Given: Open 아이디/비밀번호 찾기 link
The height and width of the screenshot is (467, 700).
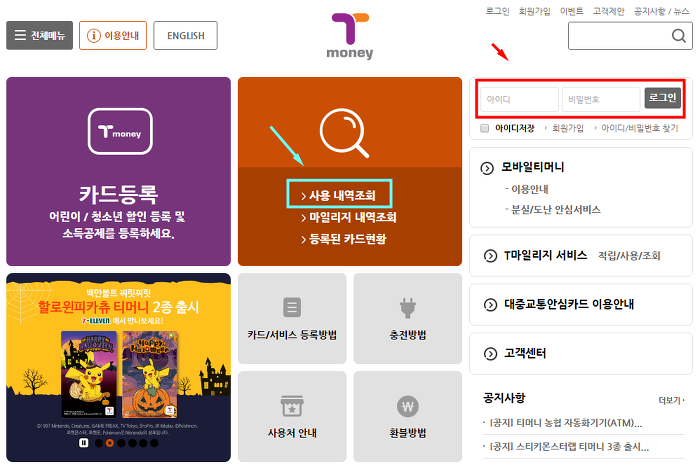Looking at the screenshot, I should click(x=640, y=128).
